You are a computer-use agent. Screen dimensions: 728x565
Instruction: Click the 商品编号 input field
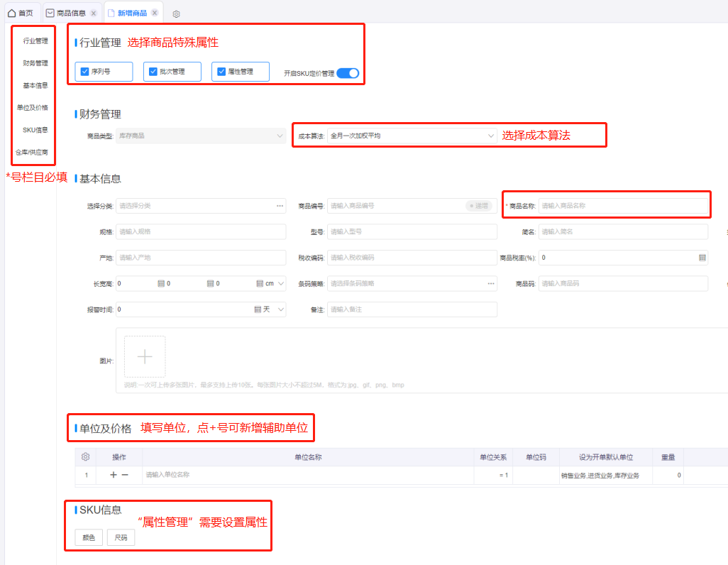412,206
